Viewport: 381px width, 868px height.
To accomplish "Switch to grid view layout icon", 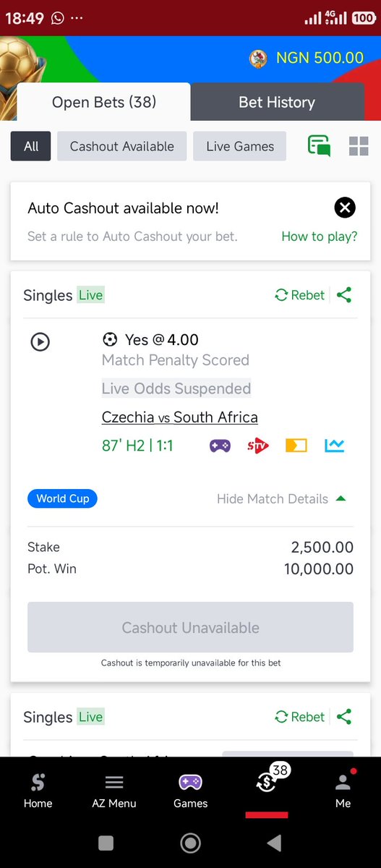I will point(359,146).
